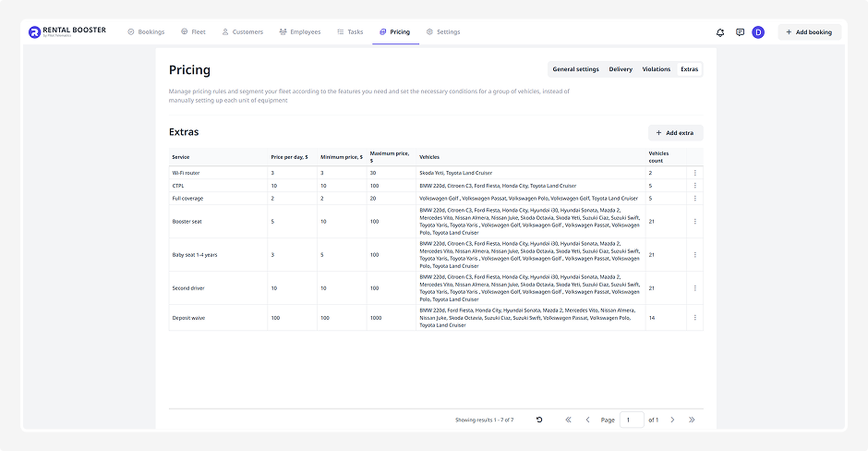
Task: Expand options menu for Deposit waive
Action: pos(694,318)
